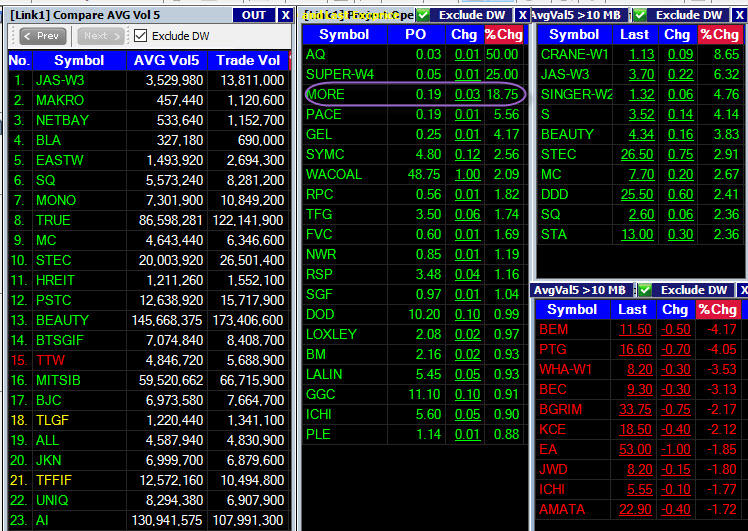Select CRANE-W1 in the gainers panel
The width and height of the screenshot is (748, 531).
pyautogui.click(x=574, y=55)
